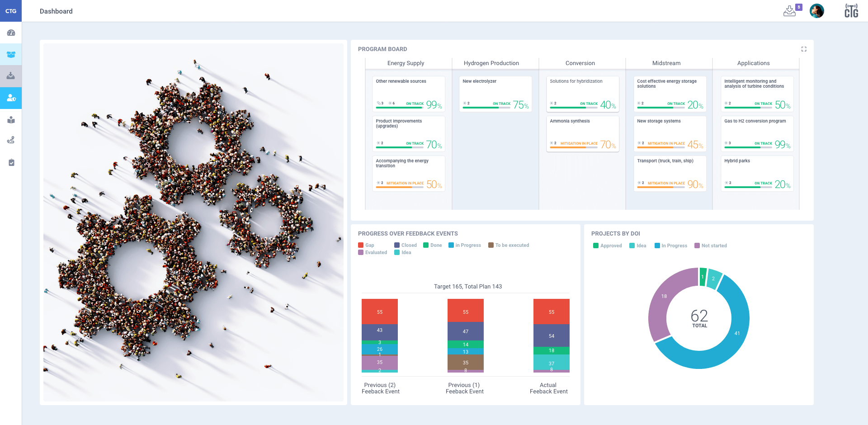
Task: Select the Midstream column header
Action: [x=666, y=63]
